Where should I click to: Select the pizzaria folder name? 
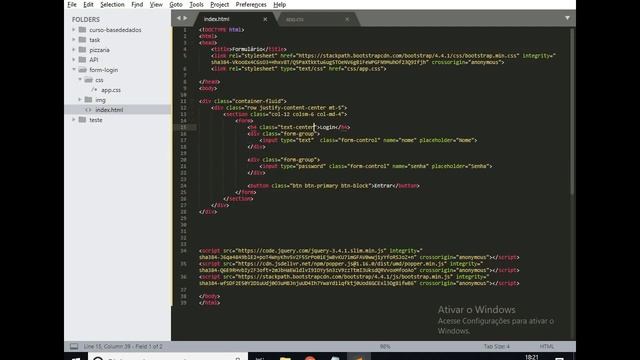[x=99, y=50]
